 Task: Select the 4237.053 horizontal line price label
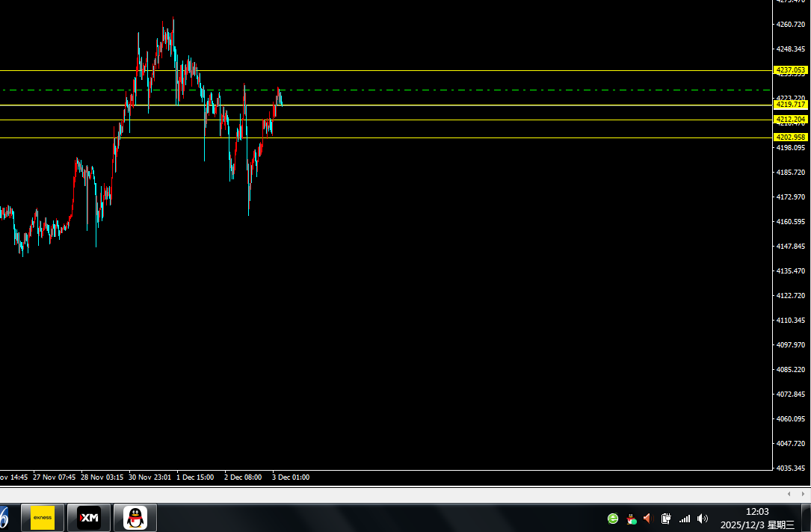pyautogui.click(x=791, y=70)
